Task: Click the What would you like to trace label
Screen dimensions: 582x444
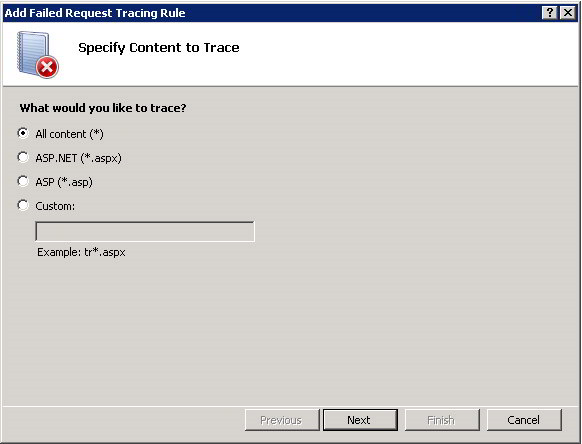Action: (103, 108)
